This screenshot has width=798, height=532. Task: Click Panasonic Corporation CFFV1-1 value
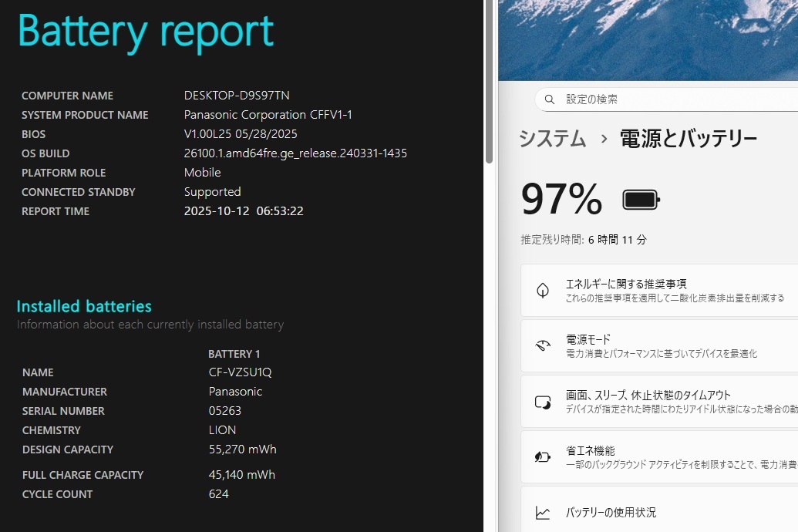click(x=268, y=115)
